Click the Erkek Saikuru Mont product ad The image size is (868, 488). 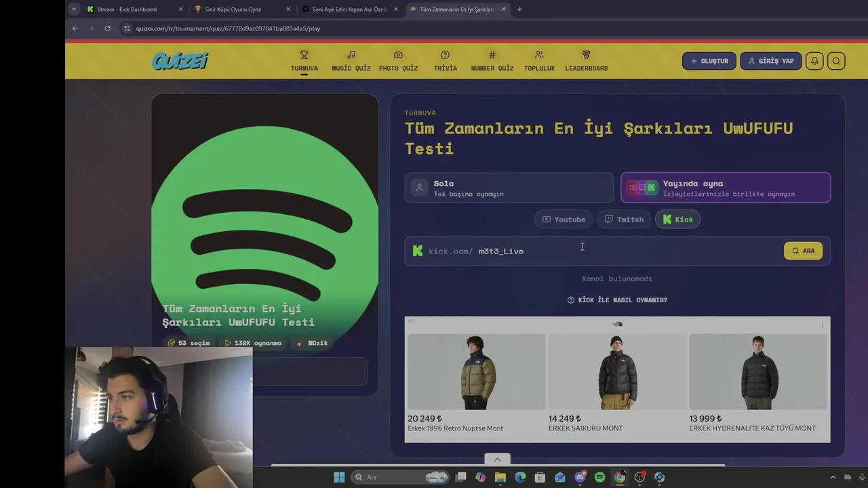tap(616, 383)
